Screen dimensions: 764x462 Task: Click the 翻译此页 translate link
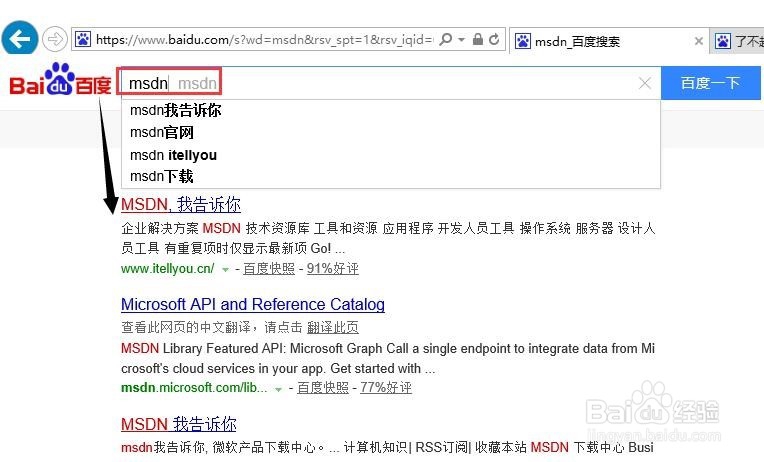click(333, 327)
